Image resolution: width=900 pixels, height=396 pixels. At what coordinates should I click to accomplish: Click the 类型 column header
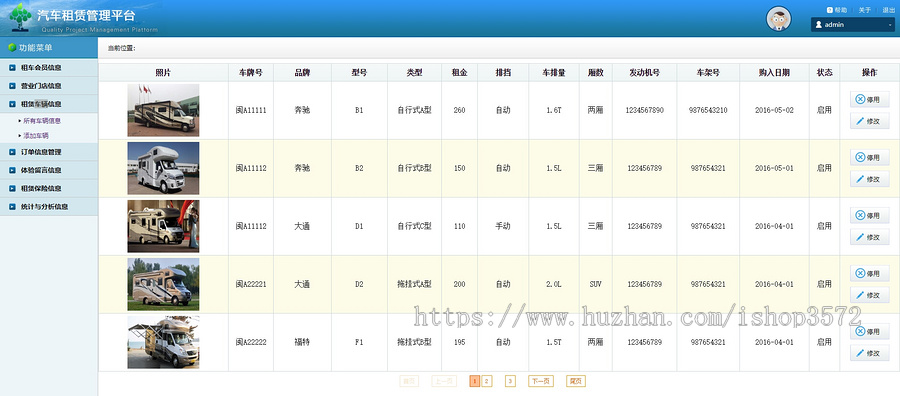(414, 73)
